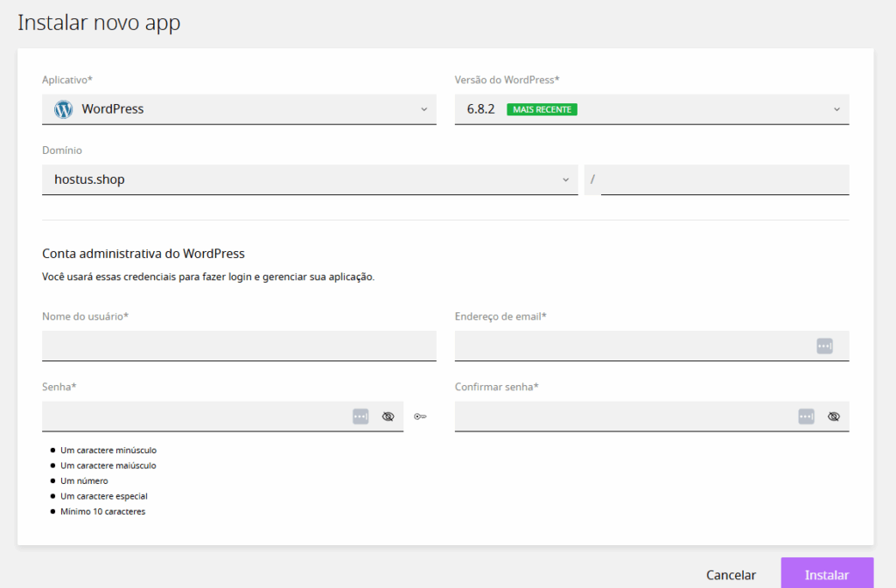Image resolution: width=896 pixels, height=588 pixels.
Task: Toggle password visibility in Senha field
Action: pos(388,416)
